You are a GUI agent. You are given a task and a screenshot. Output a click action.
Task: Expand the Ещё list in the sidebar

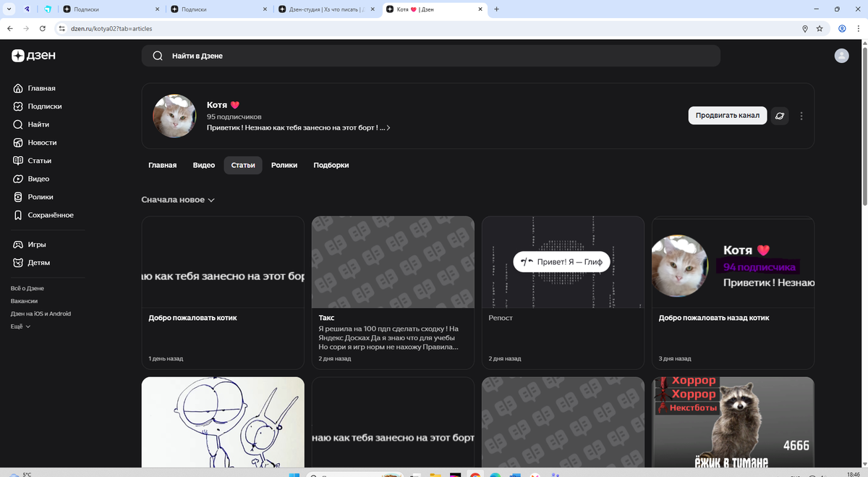(21, 326)
